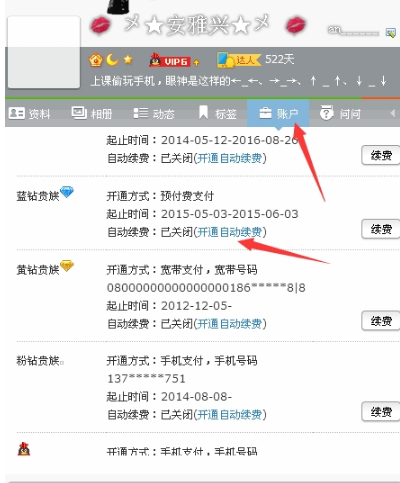400x483 pixels.
Task: Click the VIP upgrade up-arrow icon
Action: click(x=196, y=62)
